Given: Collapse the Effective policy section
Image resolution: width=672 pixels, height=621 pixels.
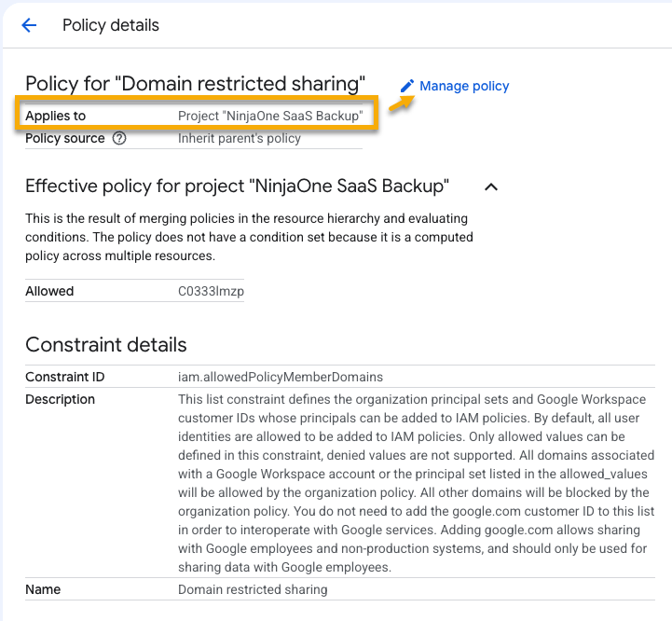Looking at the screenshot, I should pos(491,187).
